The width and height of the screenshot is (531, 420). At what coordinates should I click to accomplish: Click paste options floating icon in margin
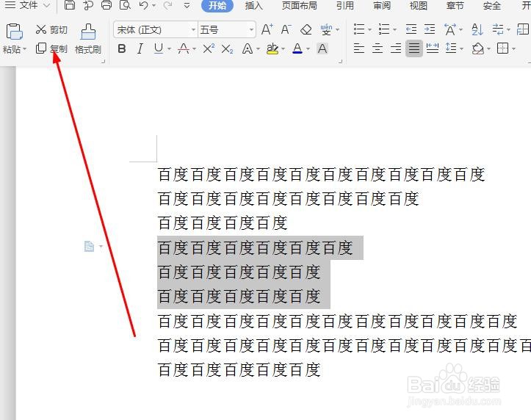pyautogui.click(x=89, y=247)
